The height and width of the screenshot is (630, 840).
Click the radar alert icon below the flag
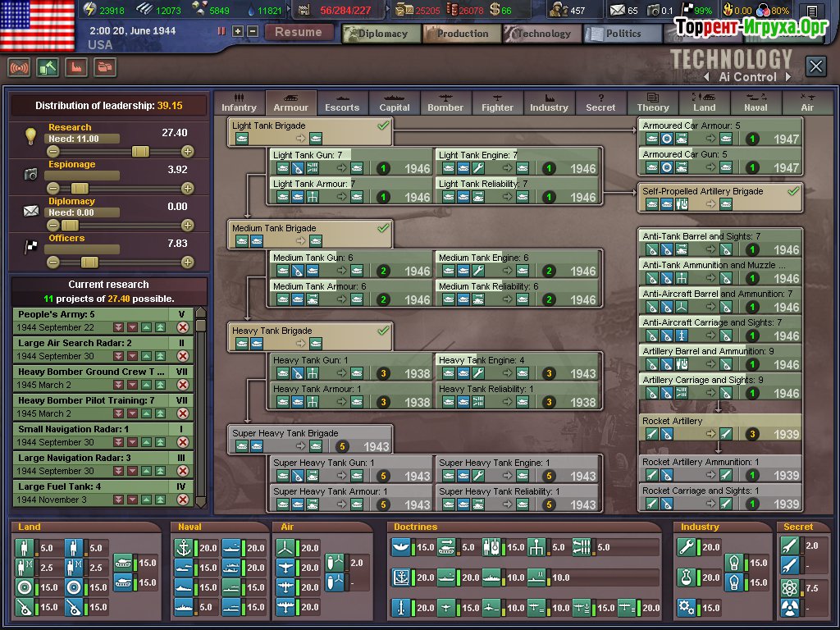point(19,67)
